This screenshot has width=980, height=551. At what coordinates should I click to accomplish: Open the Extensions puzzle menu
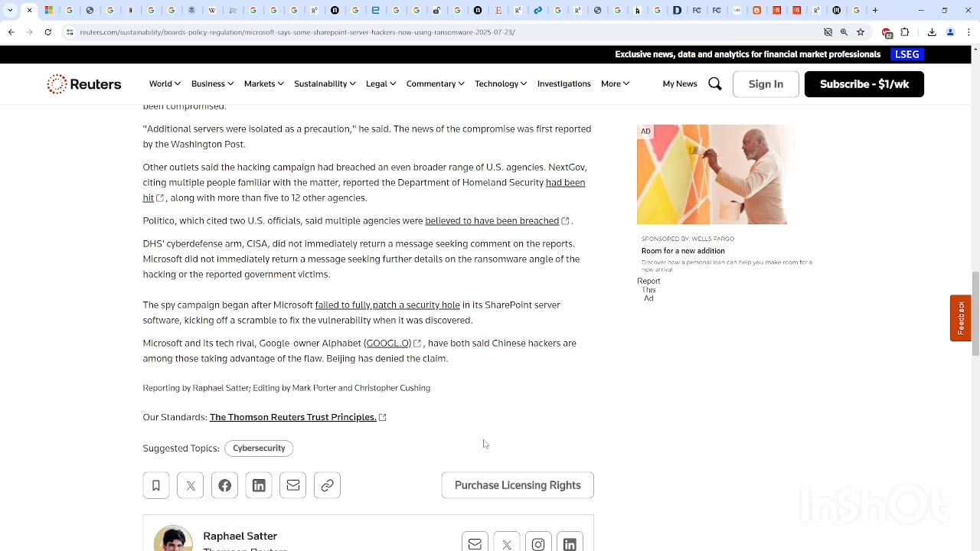pyautogui.click(x=905, y=32)
